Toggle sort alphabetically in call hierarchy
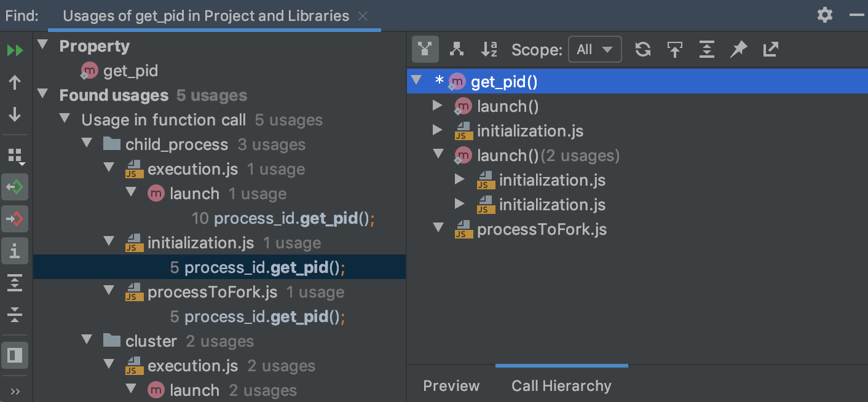The height and width of the screenshot is (402, 868). [489, 50]
